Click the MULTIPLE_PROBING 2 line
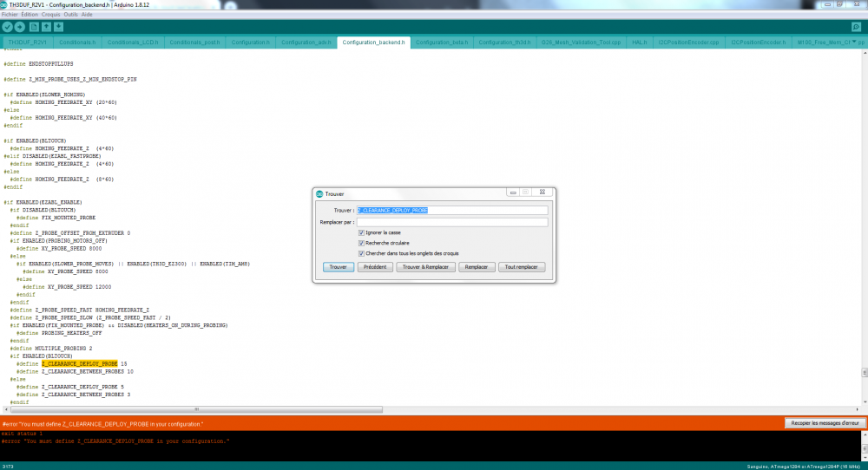 [51, 349]
